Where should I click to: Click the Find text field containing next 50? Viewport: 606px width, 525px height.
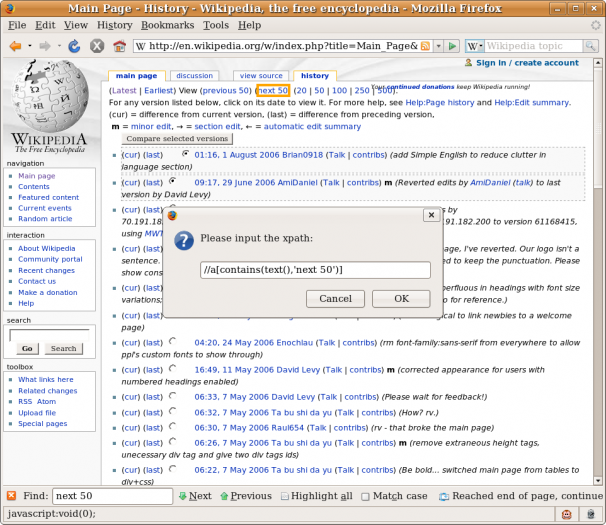pyautogui.click(x=112, y=496)
